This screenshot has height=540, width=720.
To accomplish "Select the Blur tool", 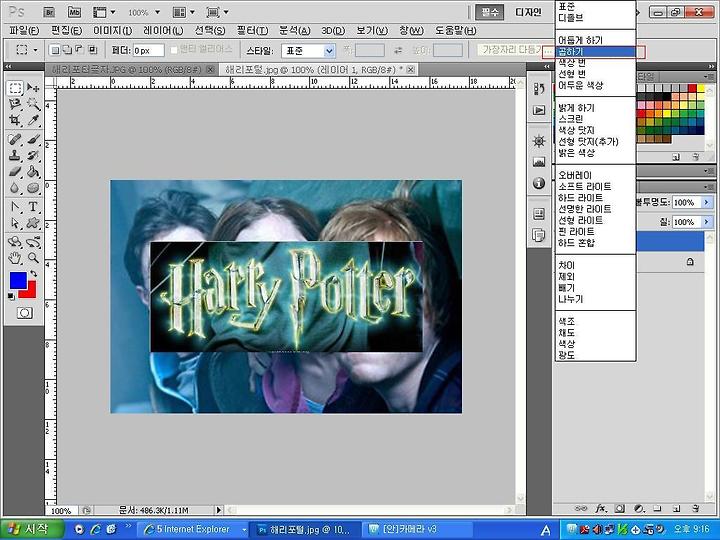I will click(15, 188).
